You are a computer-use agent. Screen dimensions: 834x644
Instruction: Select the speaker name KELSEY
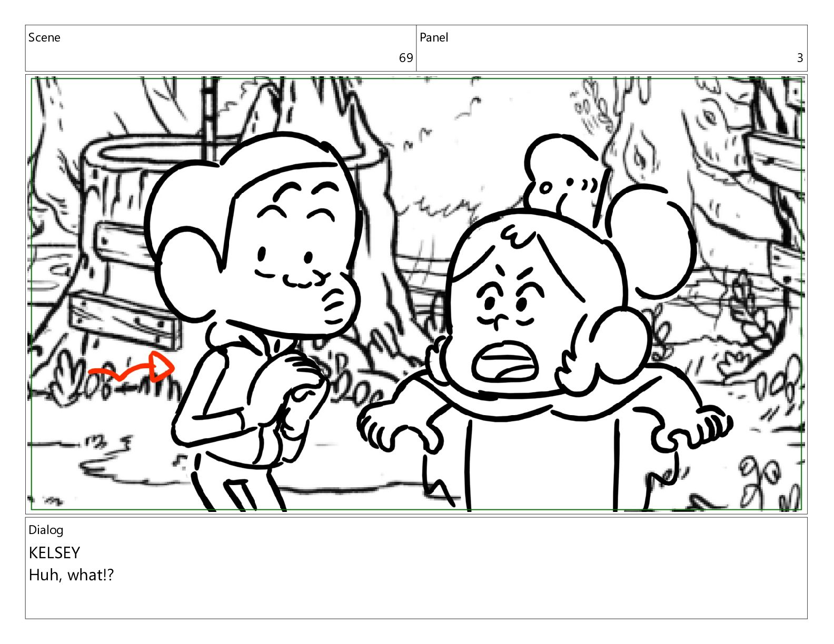click(54, 553)
